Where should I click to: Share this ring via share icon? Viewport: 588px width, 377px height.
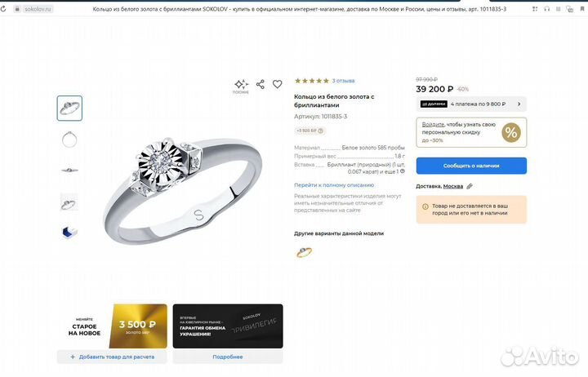[261, 84]
